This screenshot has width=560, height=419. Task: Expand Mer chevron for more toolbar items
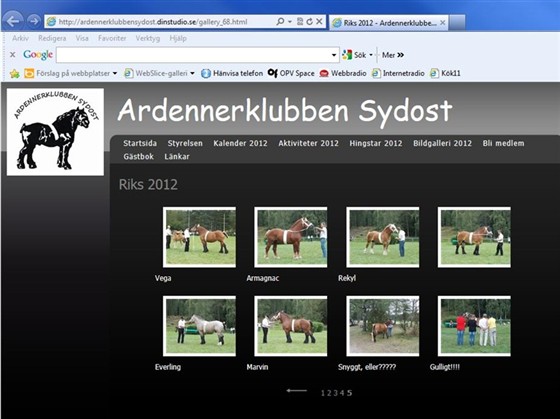pos(401,55)
